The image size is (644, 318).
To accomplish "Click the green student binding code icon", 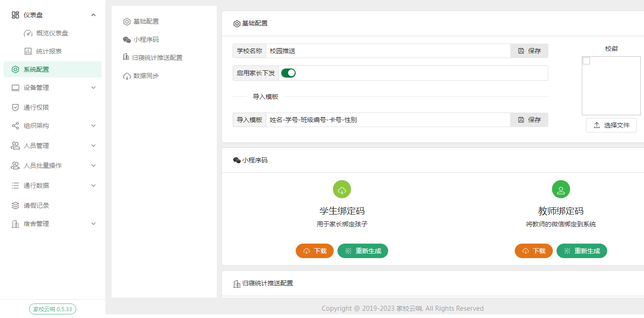I will click(342, 190).
